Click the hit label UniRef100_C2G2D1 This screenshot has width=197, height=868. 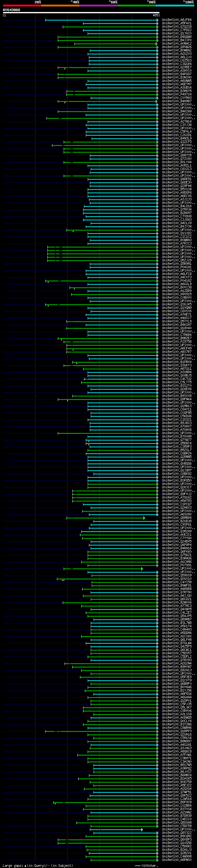point(177,135)
